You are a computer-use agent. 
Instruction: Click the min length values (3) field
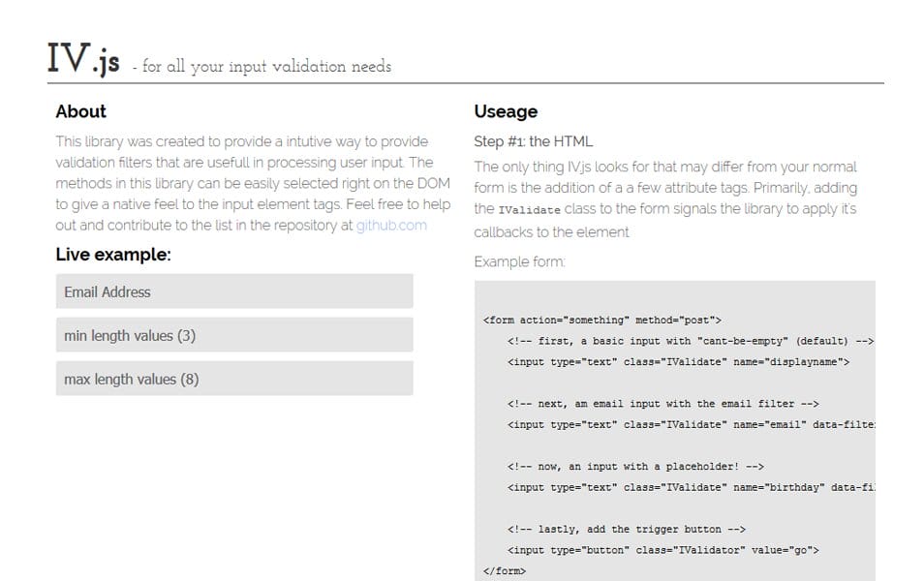232,334
